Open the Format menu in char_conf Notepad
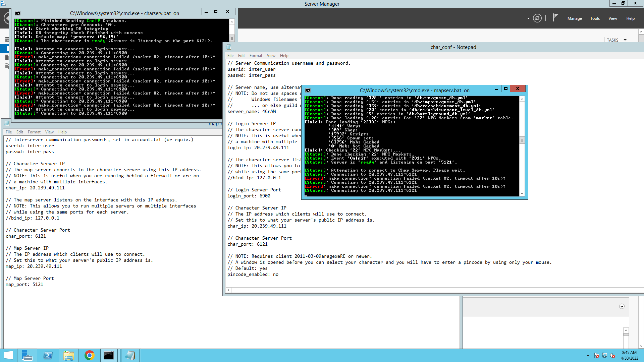This screenshot has height=362, width=644. pos(256,56)
